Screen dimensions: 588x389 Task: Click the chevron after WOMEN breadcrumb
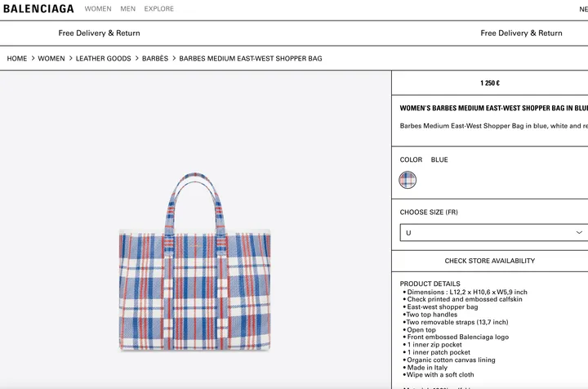tap(71, 59)
